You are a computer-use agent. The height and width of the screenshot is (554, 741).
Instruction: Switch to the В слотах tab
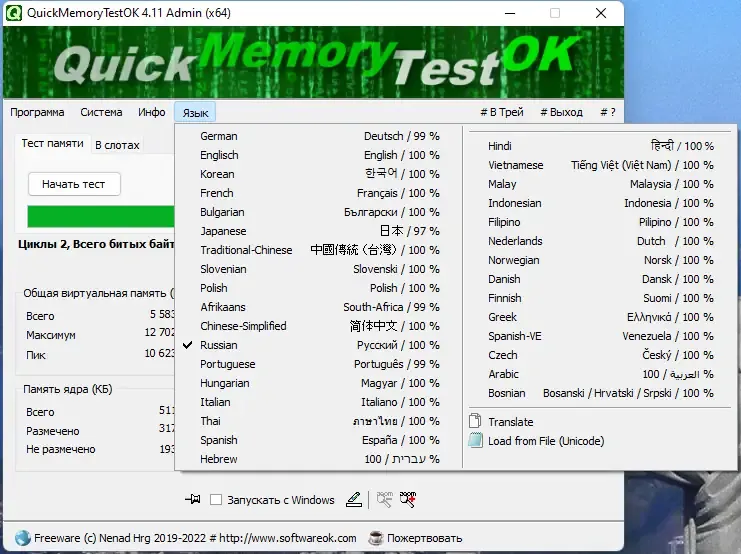point(117,145)
